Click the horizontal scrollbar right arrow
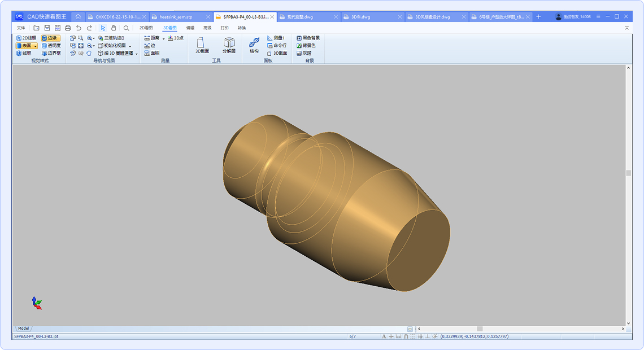 [623, 329]
